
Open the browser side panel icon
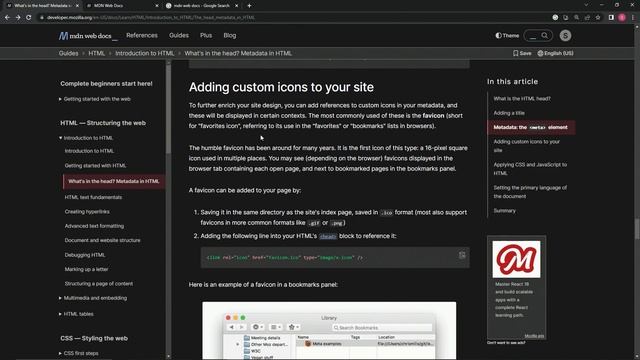tap(611, 18)
